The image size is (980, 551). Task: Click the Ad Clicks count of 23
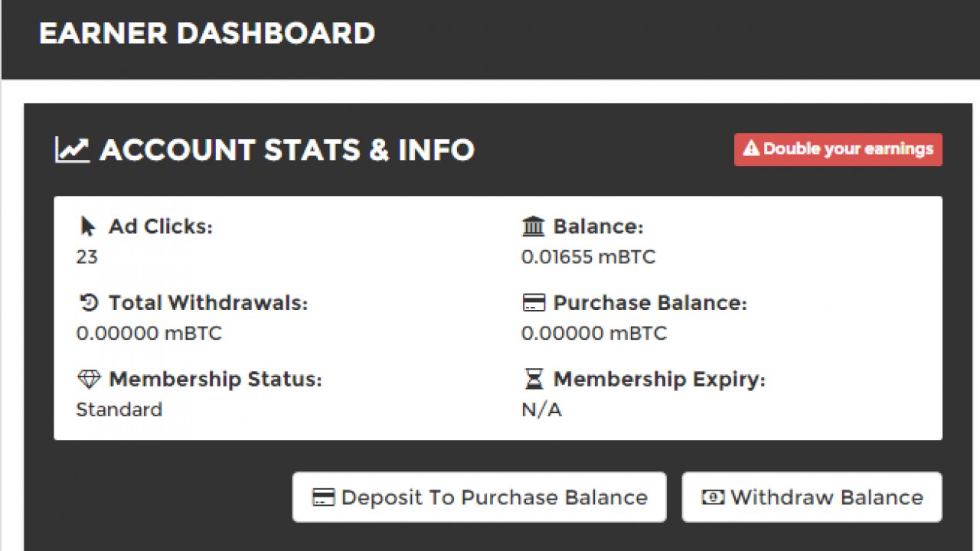[x=87, y=257]
